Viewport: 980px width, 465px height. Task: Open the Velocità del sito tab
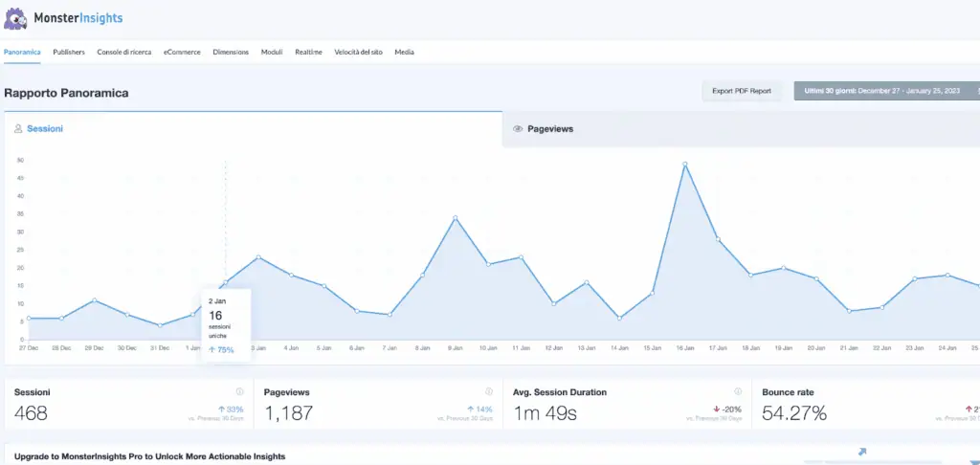coord(358,52)
